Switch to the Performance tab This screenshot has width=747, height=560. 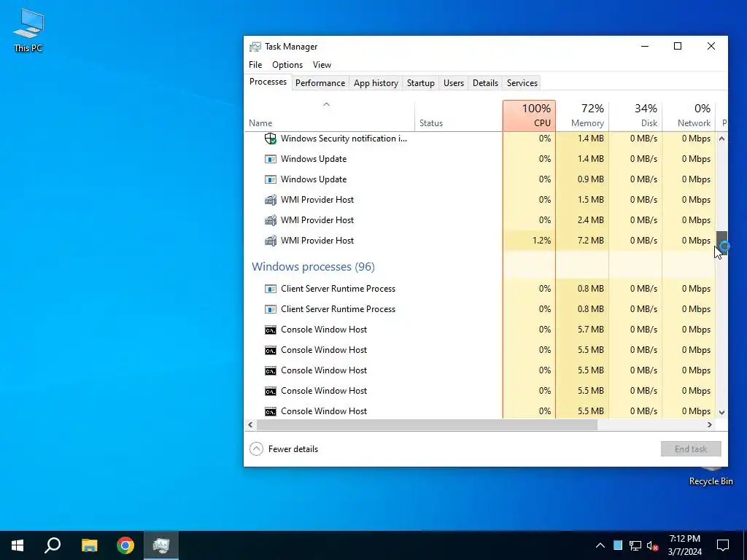[320, 83]
